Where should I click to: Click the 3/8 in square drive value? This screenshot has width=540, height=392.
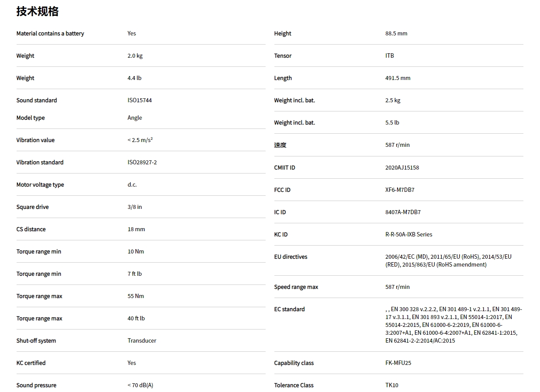coord(135,207)
